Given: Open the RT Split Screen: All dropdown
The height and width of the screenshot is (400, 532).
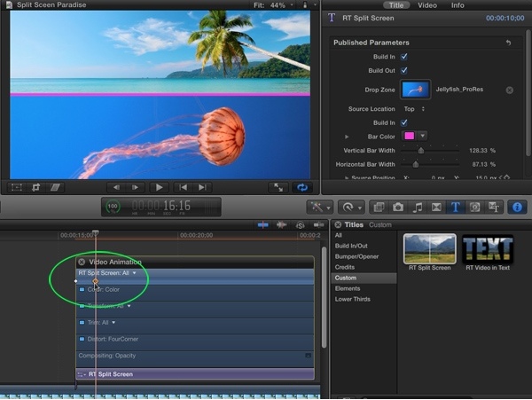Looking at the screenshot, I should 135,273.
